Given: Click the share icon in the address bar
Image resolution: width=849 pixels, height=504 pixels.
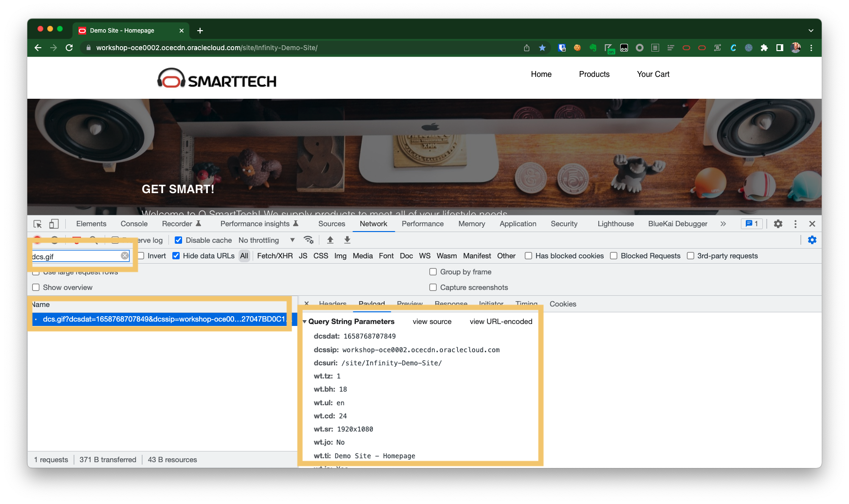Looking at the screenshot, I should pos(527,48).
